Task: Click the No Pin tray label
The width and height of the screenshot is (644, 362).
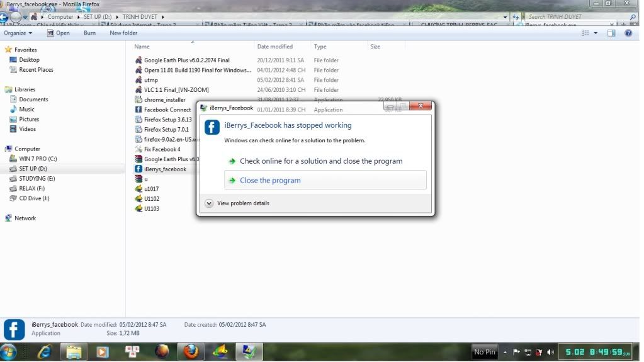Action: point(484,352)
